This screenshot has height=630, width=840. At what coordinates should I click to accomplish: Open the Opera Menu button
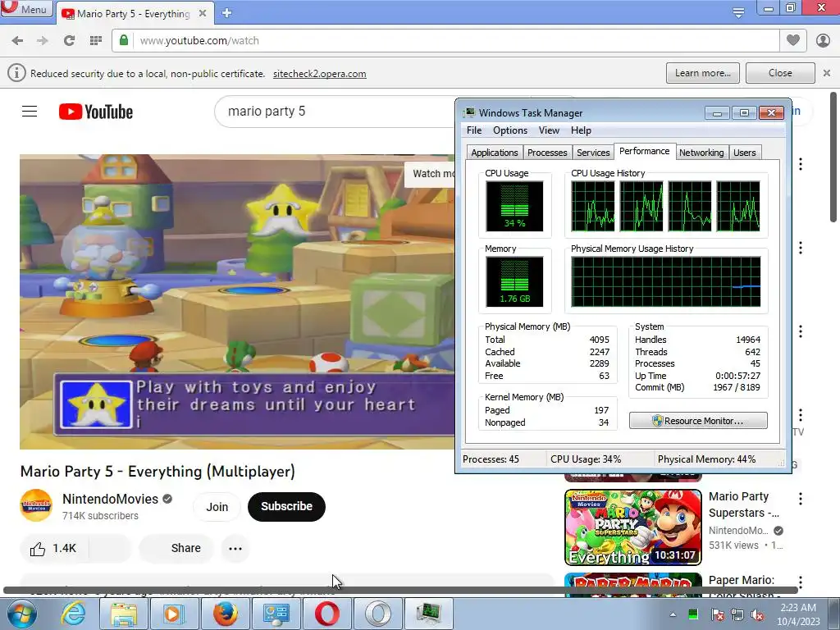(26, 8)
